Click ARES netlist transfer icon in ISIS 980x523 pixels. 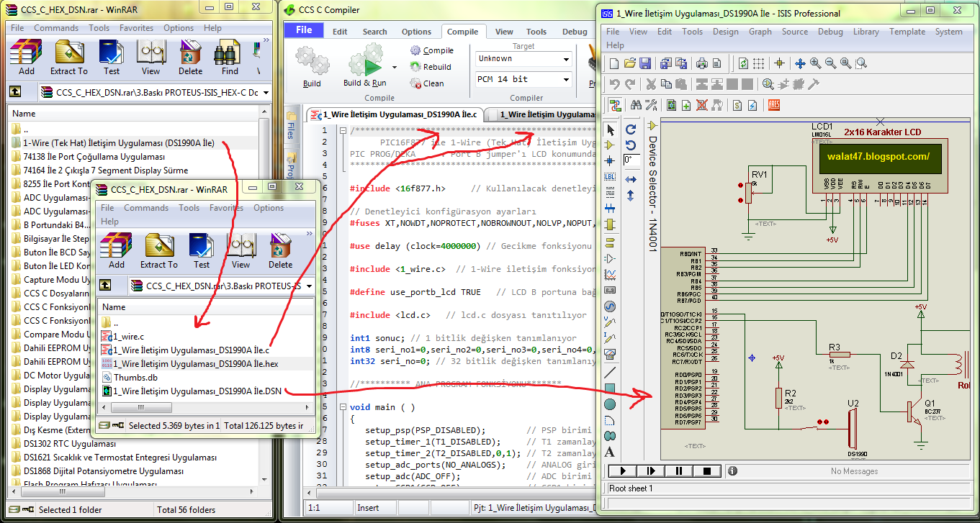[774, 105]
